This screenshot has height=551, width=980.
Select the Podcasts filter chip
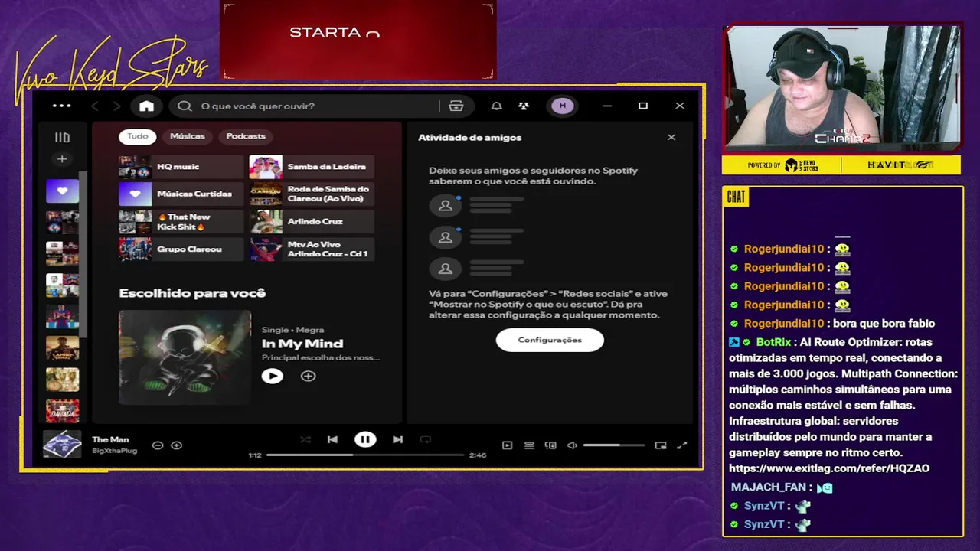[246, 136]
